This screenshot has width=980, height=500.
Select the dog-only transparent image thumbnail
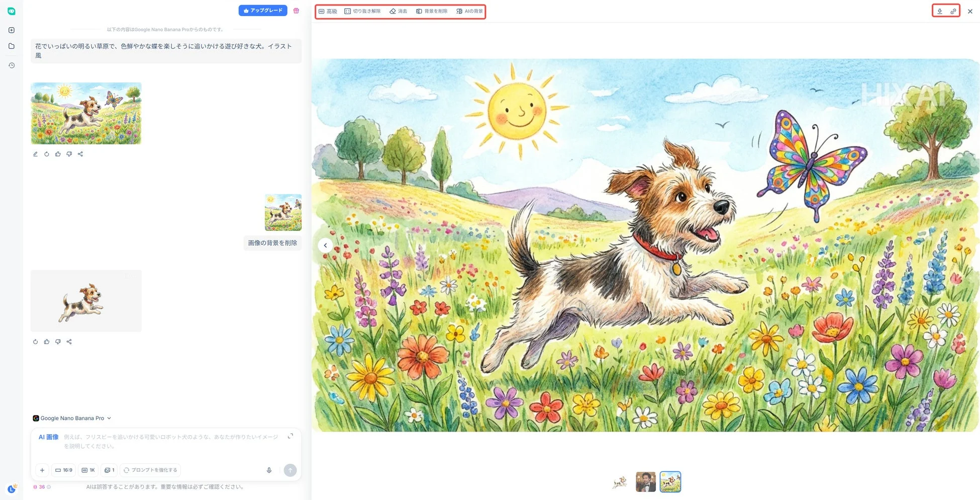(x=620, y=482)
